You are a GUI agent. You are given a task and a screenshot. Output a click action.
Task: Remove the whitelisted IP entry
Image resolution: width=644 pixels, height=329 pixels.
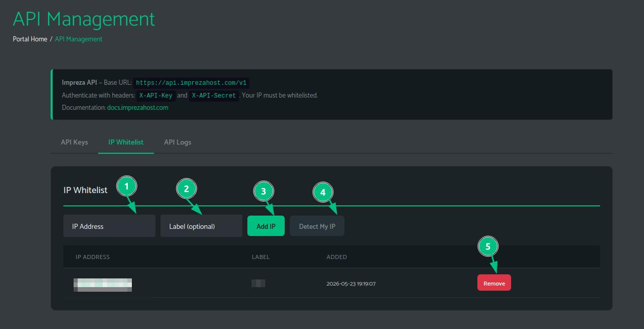click(494, 283)
